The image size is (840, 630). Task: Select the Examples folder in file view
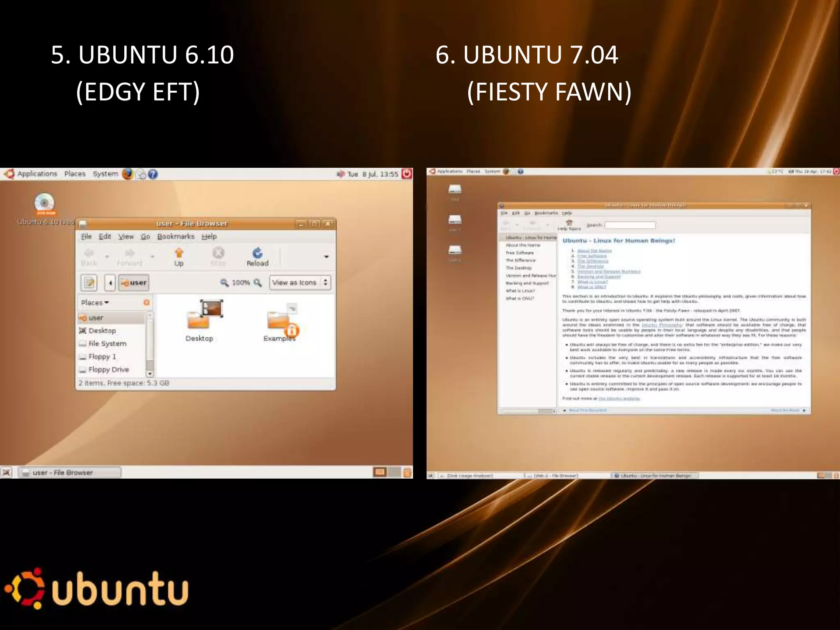click(x=281, y=322)
